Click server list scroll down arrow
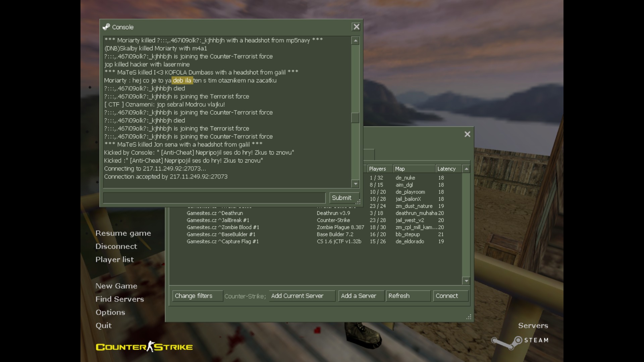 pyautogui.click(x=466, y=281)
